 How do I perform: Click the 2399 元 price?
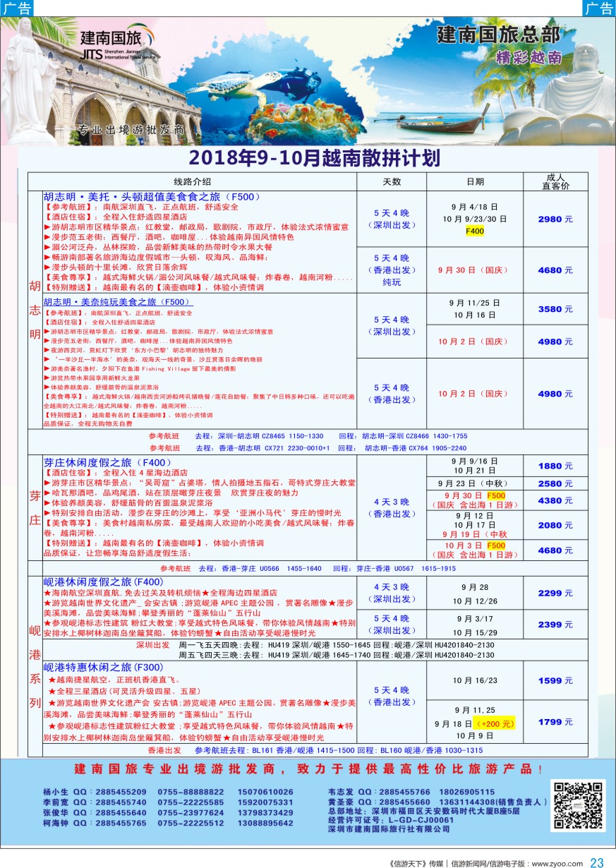(555, 625)
